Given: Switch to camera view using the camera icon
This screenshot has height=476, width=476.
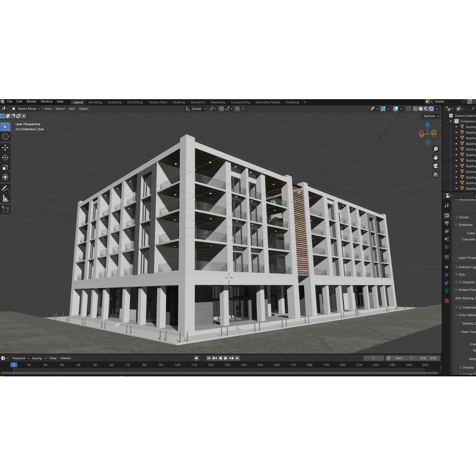Looking at the screenshot, I should (x=435, y=166).
